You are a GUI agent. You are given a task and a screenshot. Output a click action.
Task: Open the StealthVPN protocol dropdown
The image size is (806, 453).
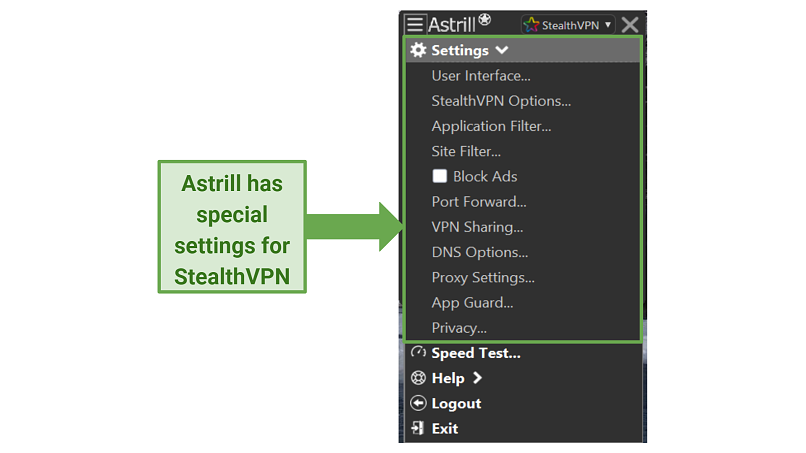[x=568, y=25]
